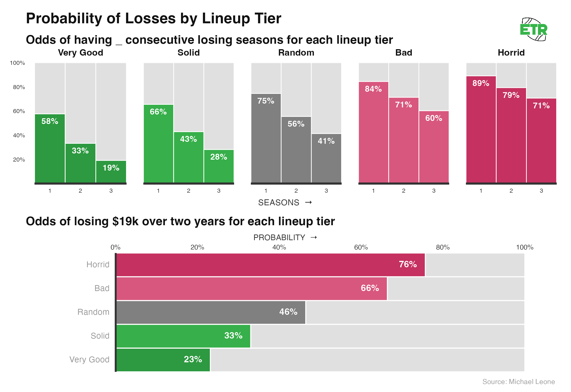571x392 pixels.
Task: Click the Source: Michael Leone credit
Action: coord(518,382)
